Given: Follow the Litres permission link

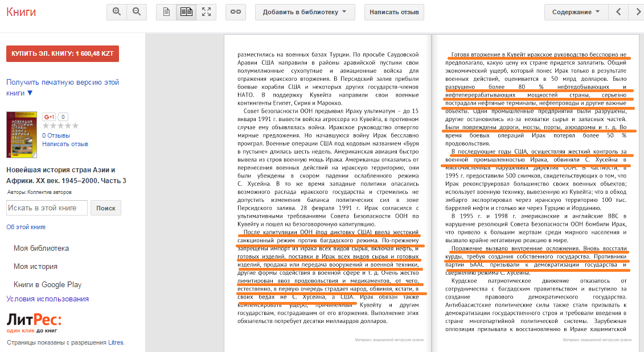Looking at the screenshot, I should coord(116,342).
